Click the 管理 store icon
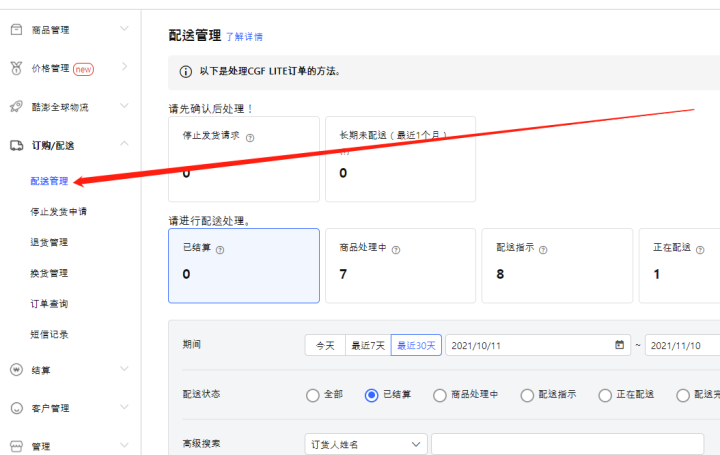 (x=17, y=446)
